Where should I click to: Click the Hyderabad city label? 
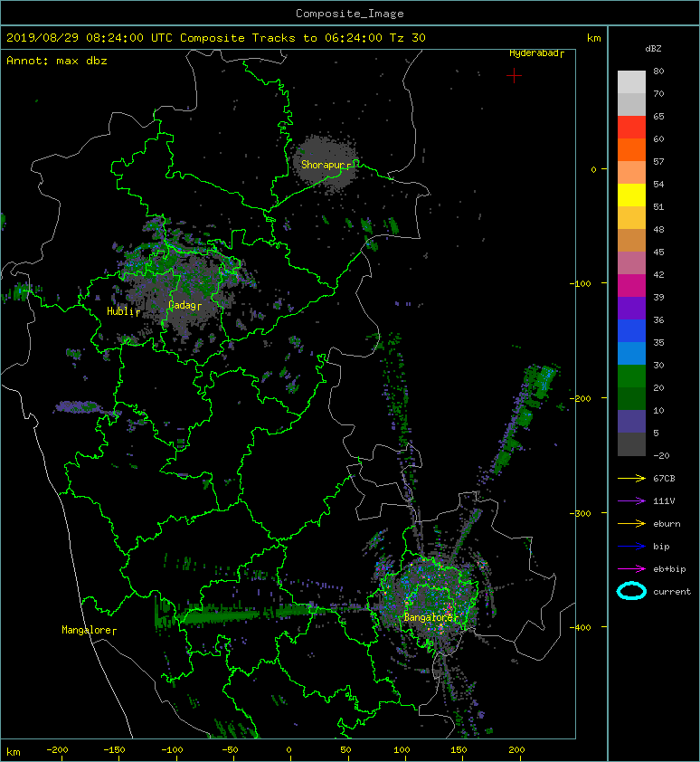pyautogui.click(x=536, y=53)
